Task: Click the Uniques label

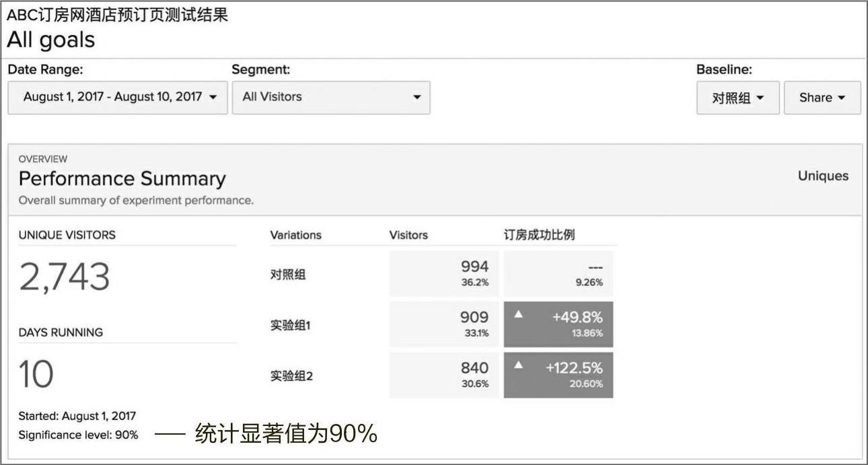Action: point(822,176)
